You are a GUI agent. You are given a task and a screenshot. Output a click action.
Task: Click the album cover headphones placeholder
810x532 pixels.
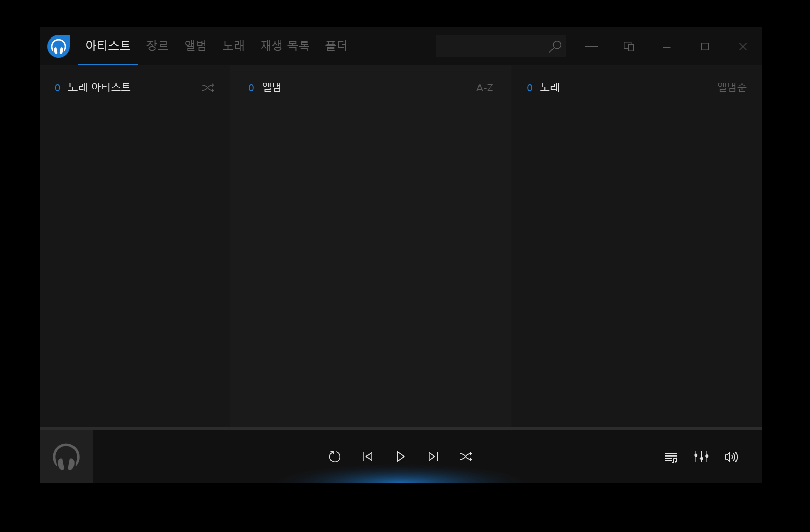(x=66, y=457)
